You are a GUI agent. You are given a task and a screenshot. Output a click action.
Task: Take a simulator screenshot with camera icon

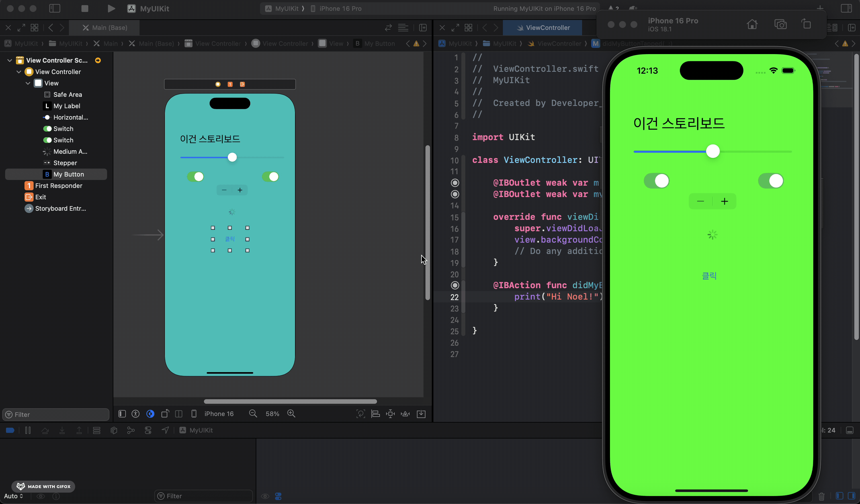[x=780, y=24]
